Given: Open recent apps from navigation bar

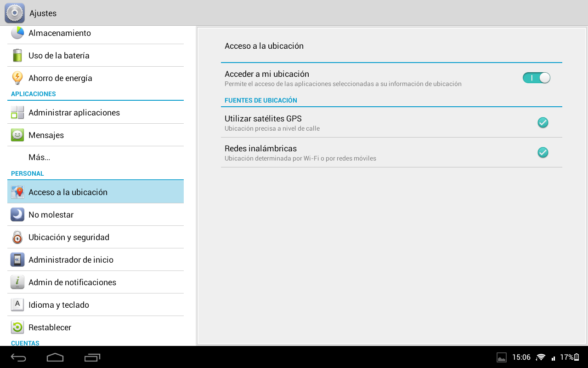Looking at the screenshot, I should [x=92, y=357].
